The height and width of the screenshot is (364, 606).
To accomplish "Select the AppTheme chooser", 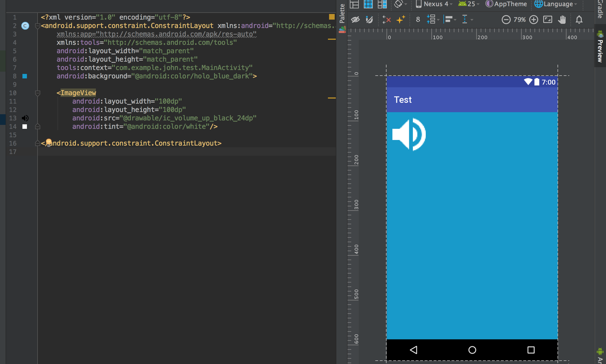I will click(506, 4).
